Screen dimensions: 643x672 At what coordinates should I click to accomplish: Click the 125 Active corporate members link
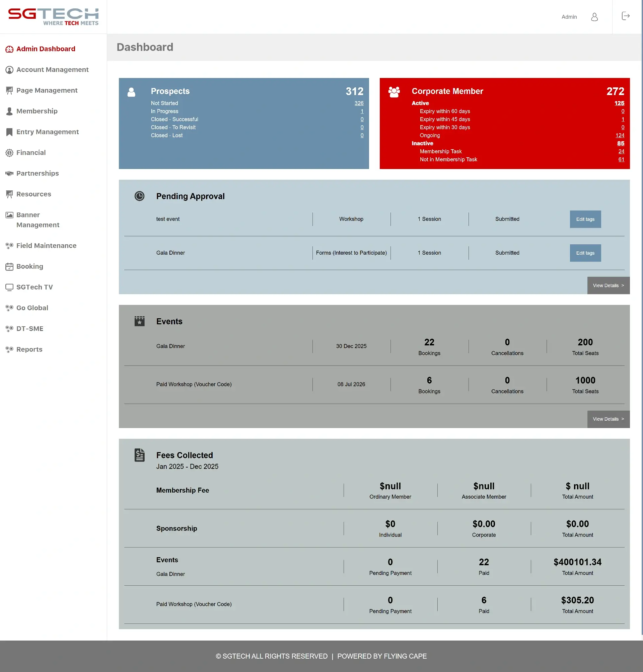620,103
